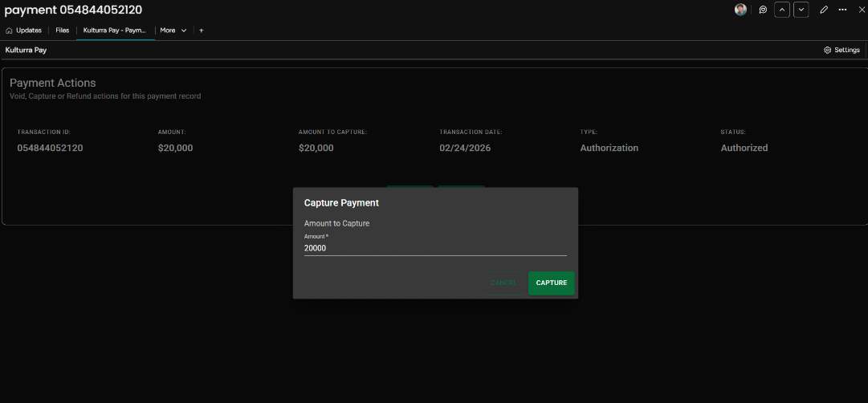Go to next item with down chevron

801,10
